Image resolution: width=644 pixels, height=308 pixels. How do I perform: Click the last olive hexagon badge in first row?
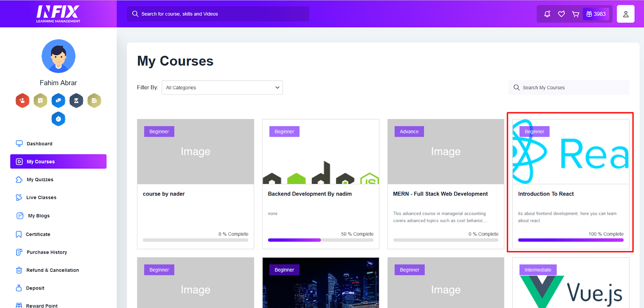(x=94, y=101)
